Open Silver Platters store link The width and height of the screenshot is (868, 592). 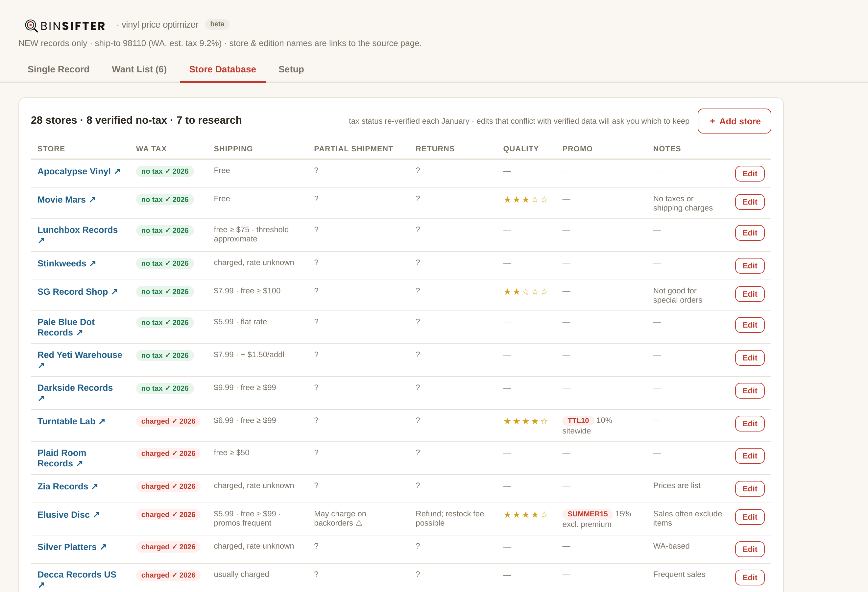pos(72,547)
